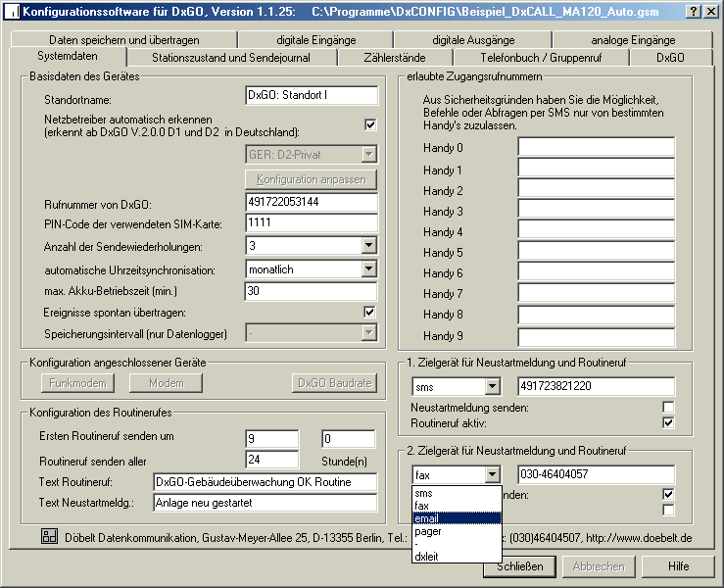Choose the dash entry in dropdown list
Screen dimensions: 724x588
[457, 544]
